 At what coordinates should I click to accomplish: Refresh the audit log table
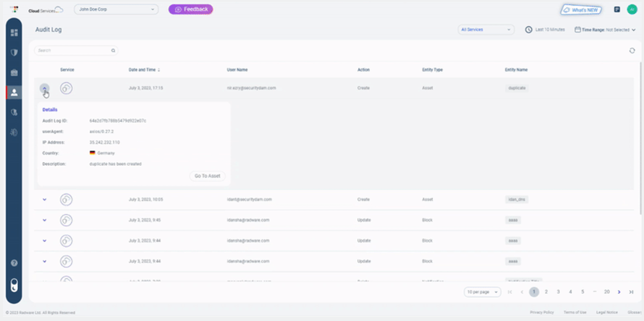pos(632,51)
